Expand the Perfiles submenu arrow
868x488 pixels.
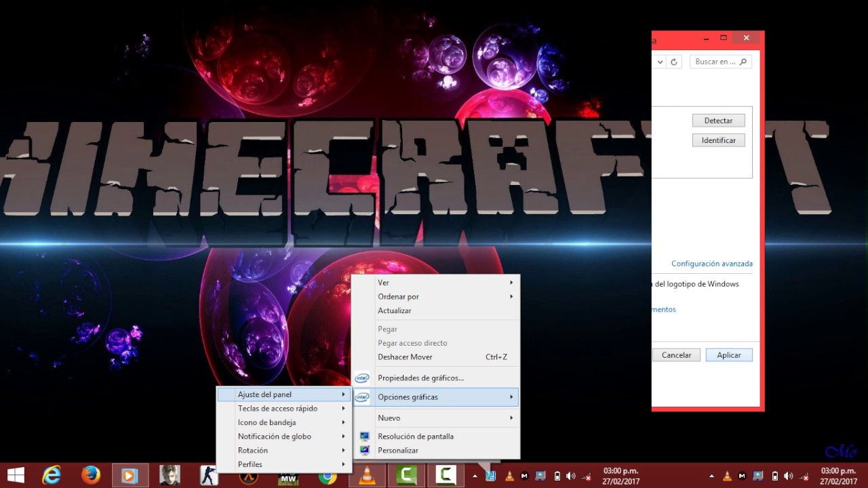tap(343, 464)
